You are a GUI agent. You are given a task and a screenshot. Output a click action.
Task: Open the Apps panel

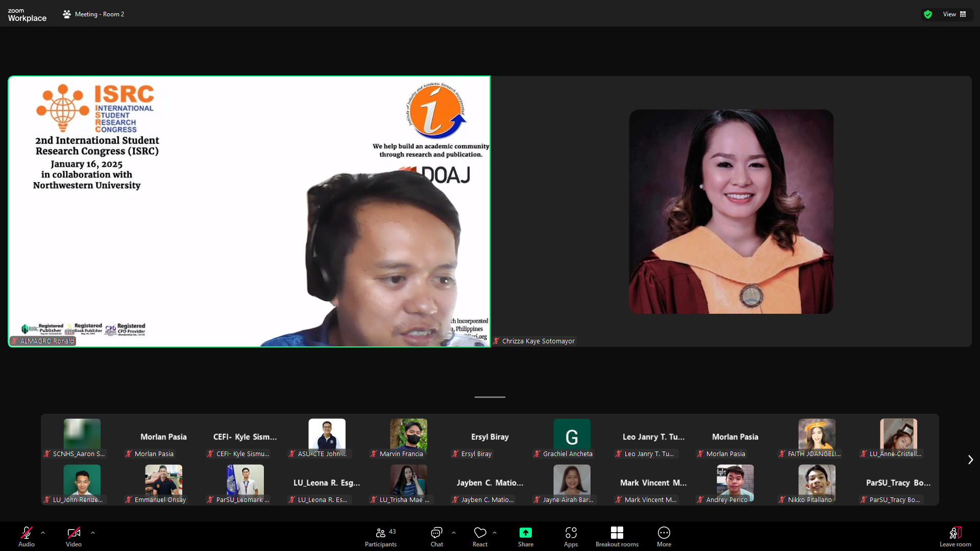pos(571,536)
